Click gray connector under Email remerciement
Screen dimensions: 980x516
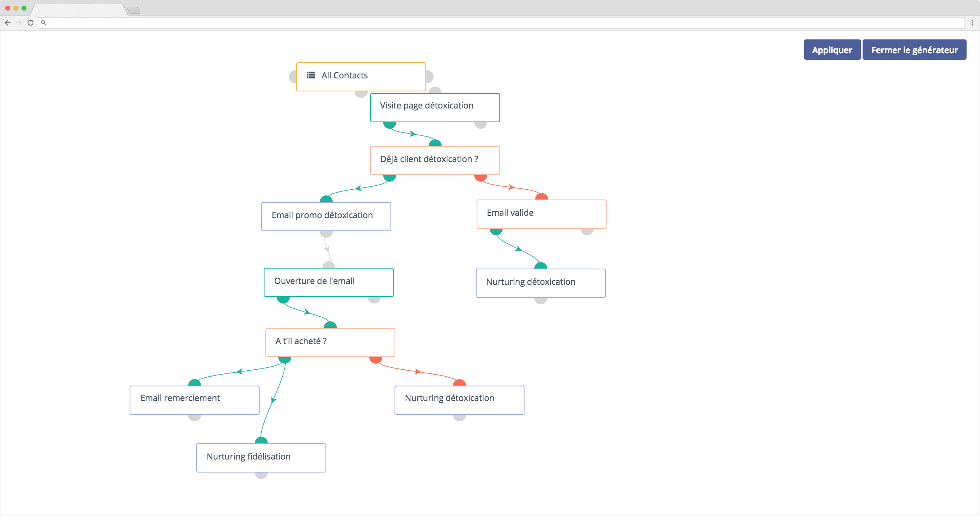pos(194,418)
